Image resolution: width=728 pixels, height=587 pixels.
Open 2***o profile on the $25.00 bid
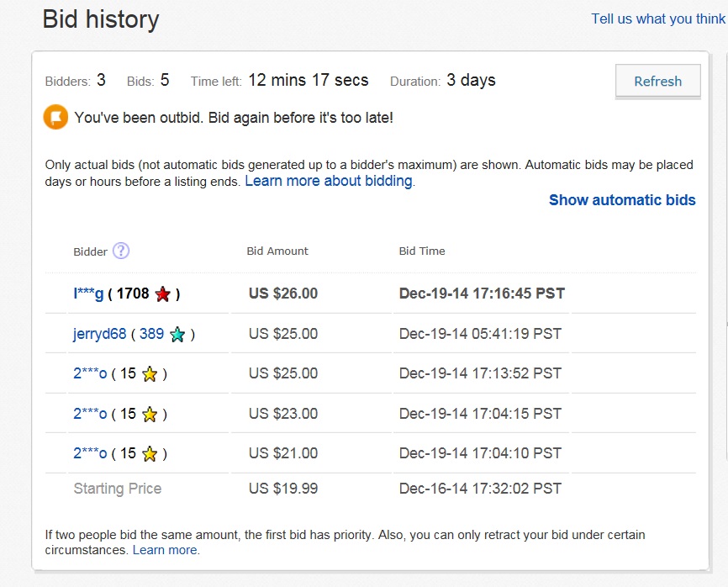click(x=90, y=373)
